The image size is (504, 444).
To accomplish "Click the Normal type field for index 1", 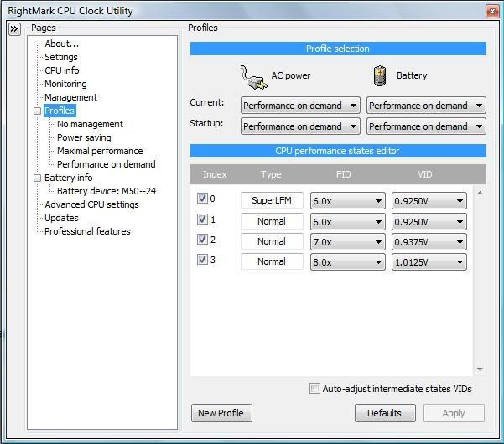I will pyautogui.click(x=272, y=221).
